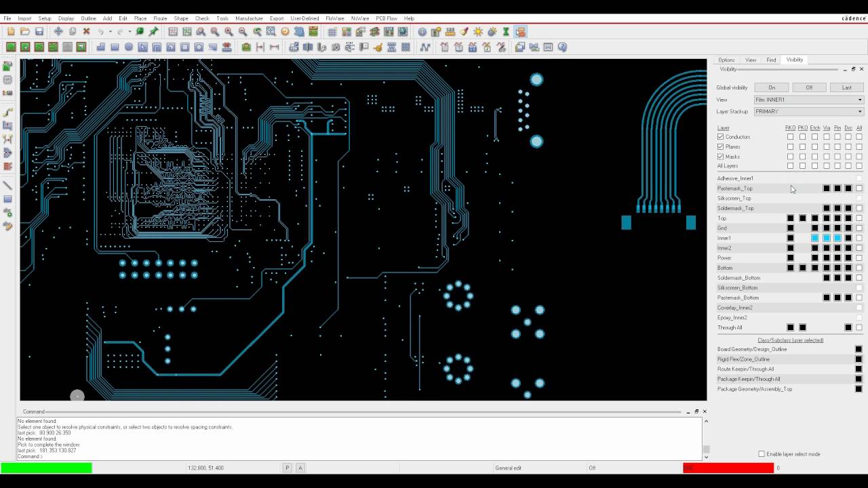
Task: Click the camera icon in second toolbar
Action: pos(336,47)
